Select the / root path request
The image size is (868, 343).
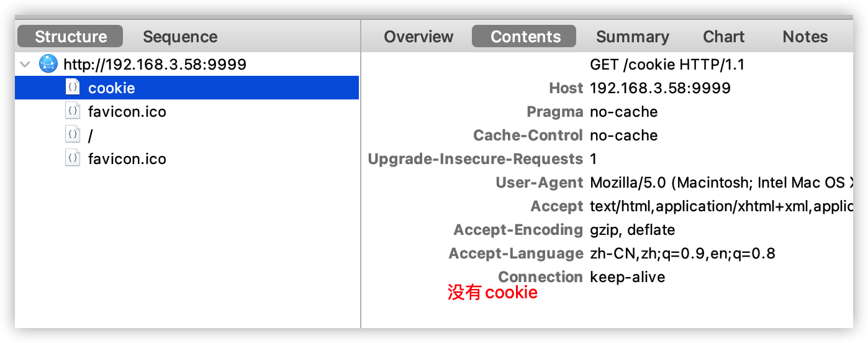point(91,135)
